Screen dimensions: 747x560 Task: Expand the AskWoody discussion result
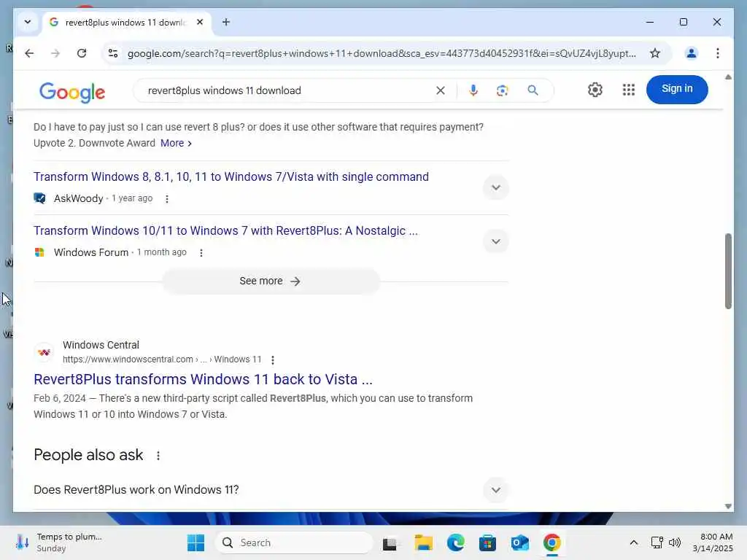pyautogui.click(x=496, y=187)
